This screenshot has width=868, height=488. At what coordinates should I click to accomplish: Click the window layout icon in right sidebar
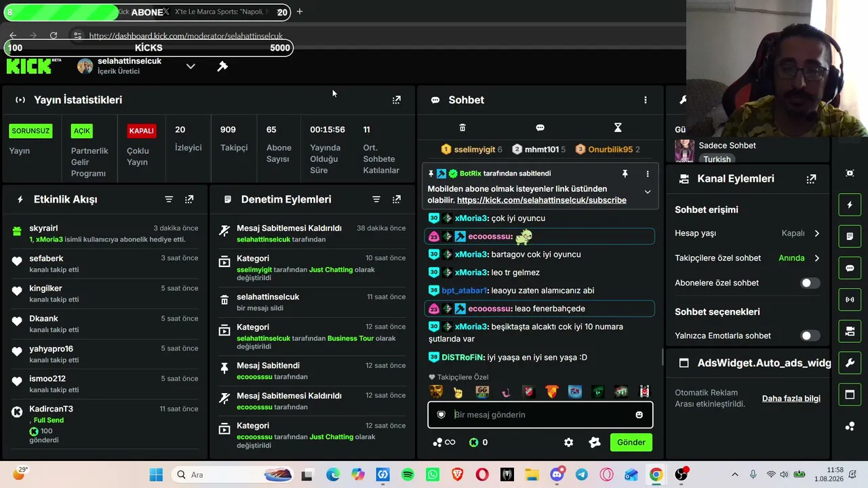pyautogui.click(x=850, y=394)
